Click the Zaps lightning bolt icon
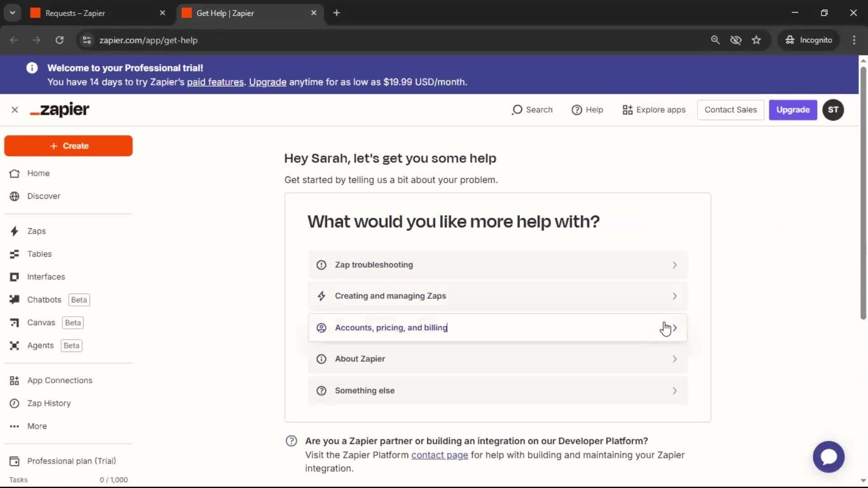 [x=14, y=231]
